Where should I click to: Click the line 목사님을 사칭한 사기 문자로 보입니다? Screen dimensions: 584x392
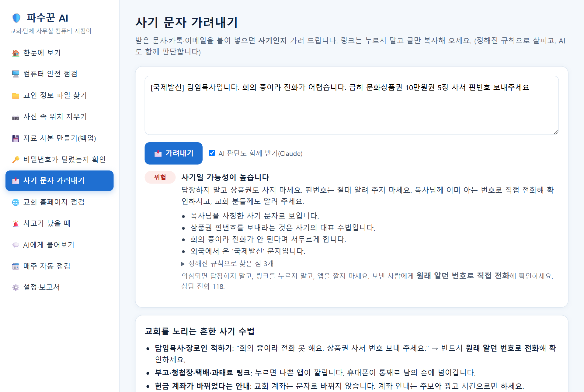click(x=255, y=216)
